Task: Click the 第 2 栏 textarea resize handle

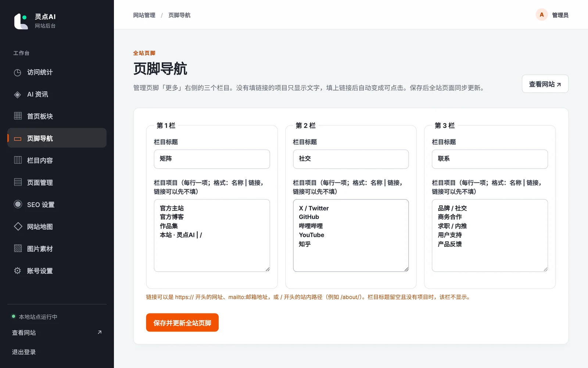Action: [406, 269]
